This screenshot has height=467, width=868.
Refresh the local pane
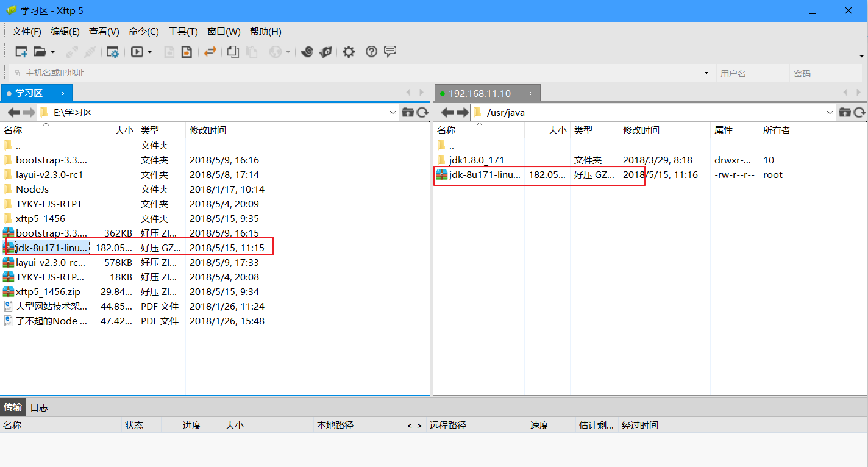click(x=422, y=112)
